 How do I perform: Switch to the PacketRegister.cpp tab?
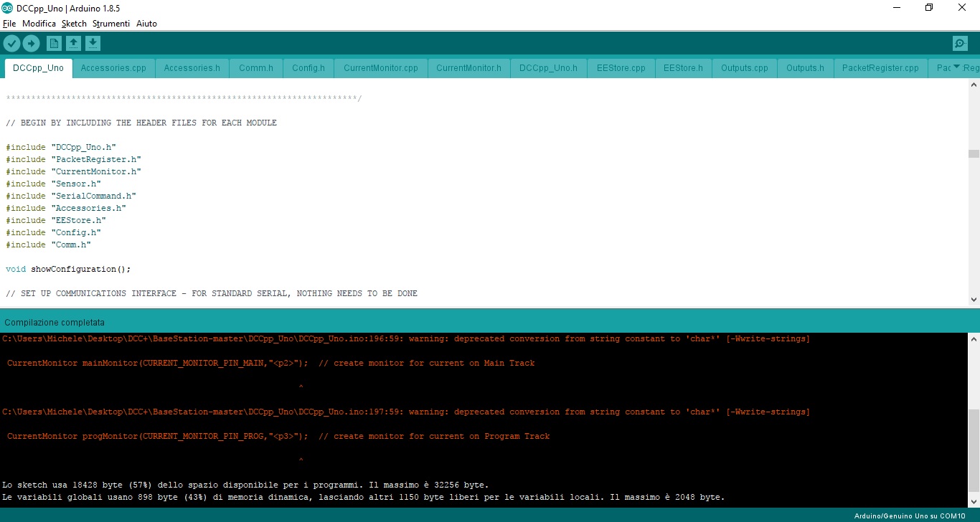pyautogui.click(x=880, y=68)
